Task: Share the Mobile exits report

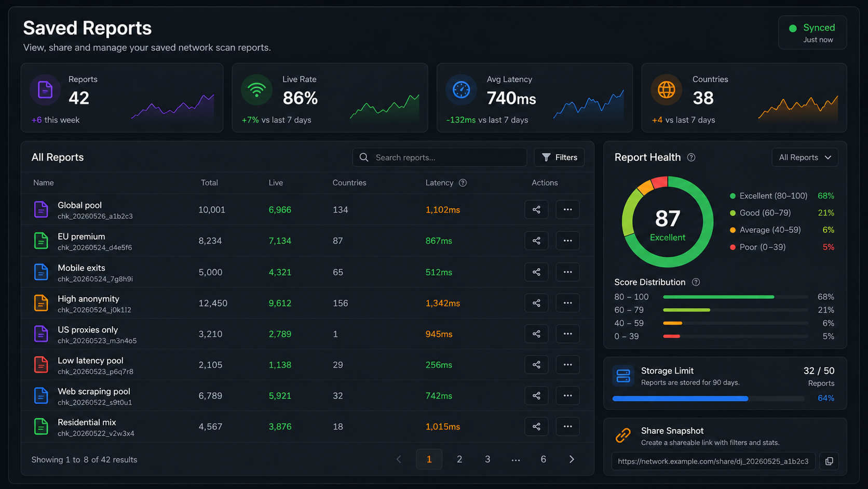Action: pyautogui.click(x=536, y=272)
